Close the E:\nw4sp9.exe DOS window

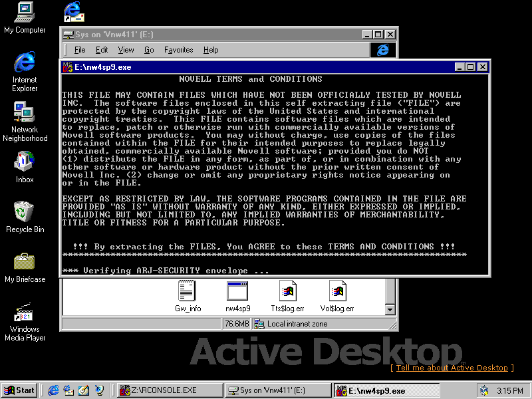click(483, 67)
